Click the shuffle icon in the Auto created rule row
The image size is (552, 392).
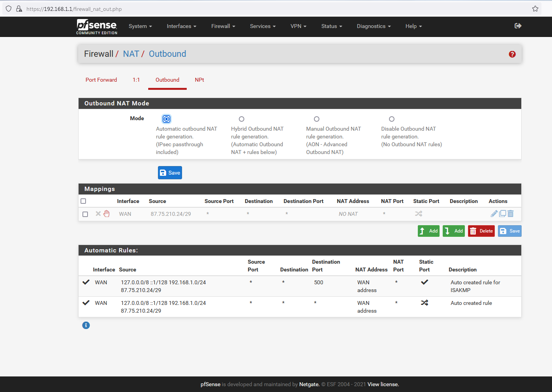tap(424, 303)
